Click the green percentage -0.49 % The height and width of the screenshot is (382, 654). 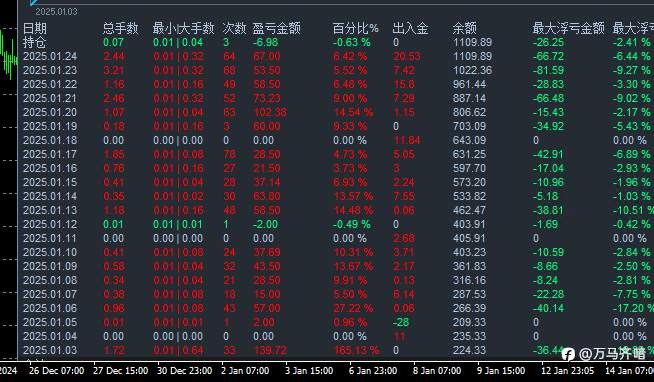(x=352, y=224)
